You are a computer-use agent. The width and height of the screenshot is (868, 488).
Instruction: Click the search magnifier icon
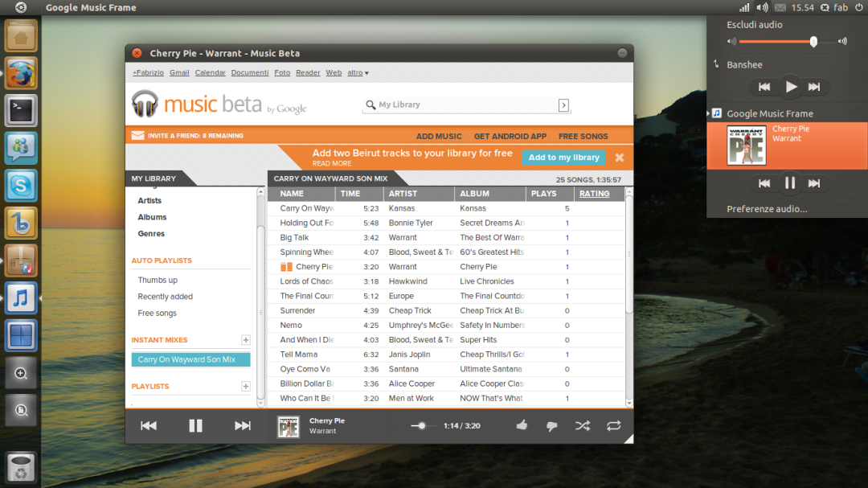(x=371, y=105)
